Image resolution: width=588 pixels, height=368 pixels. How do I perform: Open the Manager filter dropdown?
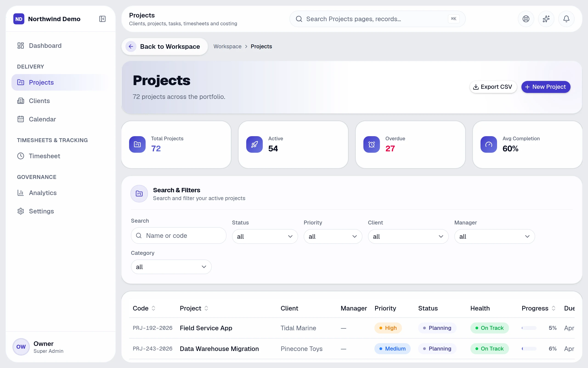(495, 236)
